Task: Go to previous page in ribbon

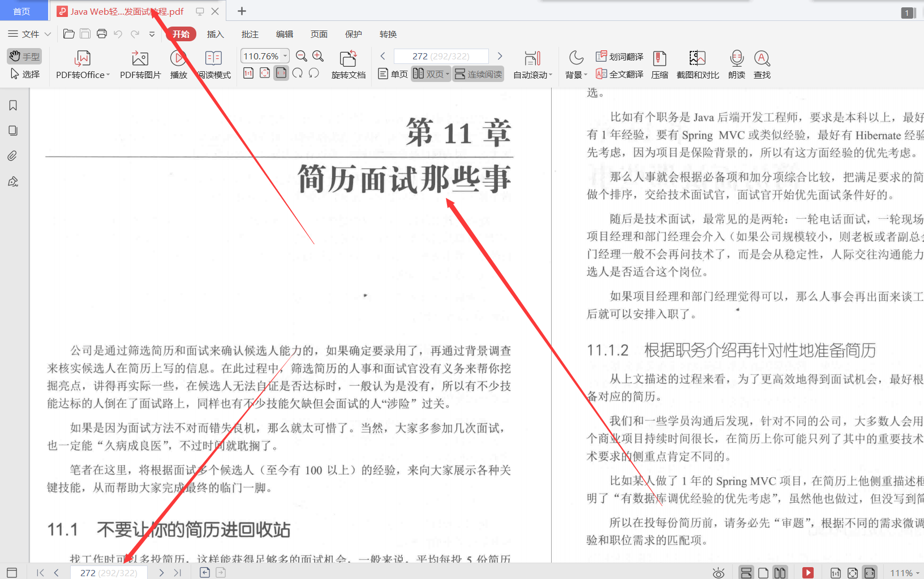Action: click(383, 56)
